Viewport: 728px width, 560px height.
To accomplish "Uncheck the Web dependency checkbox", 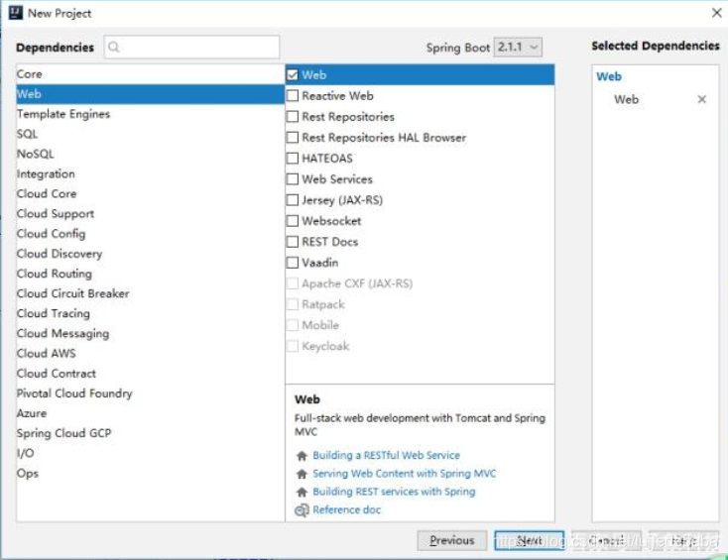I will pyautogui.click(x=293, y=74).
